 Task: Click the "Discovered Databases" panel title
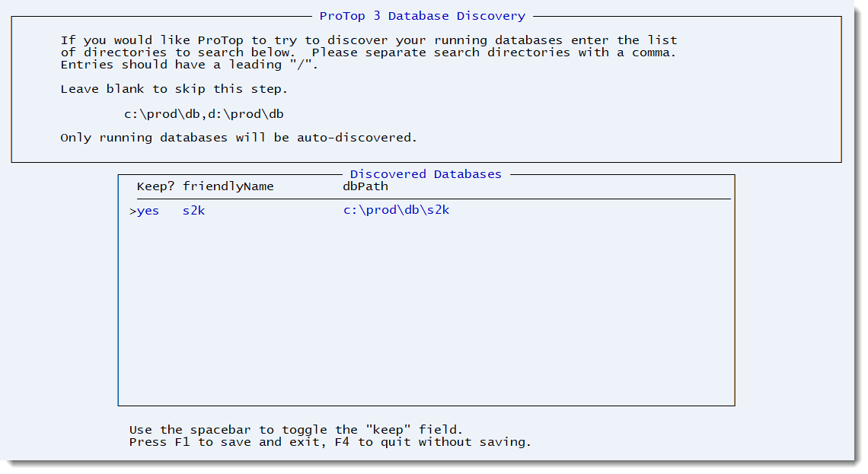tap(426, 174)
